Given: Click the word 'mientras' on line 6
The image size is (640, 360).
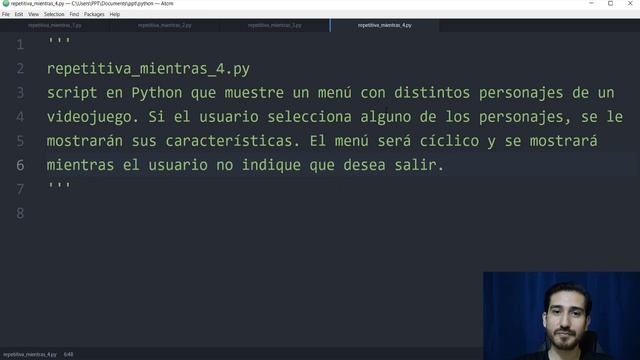Looking at the screenshot, I should point(80,165).
